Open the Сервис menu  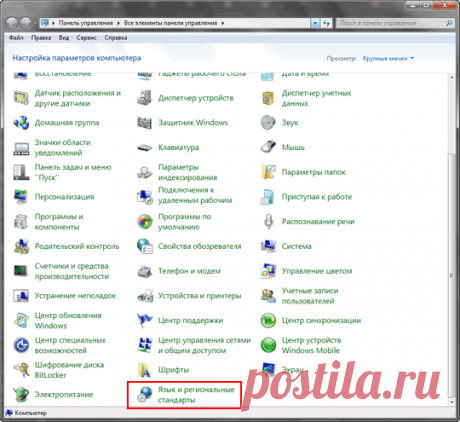[x=86, y=38]
